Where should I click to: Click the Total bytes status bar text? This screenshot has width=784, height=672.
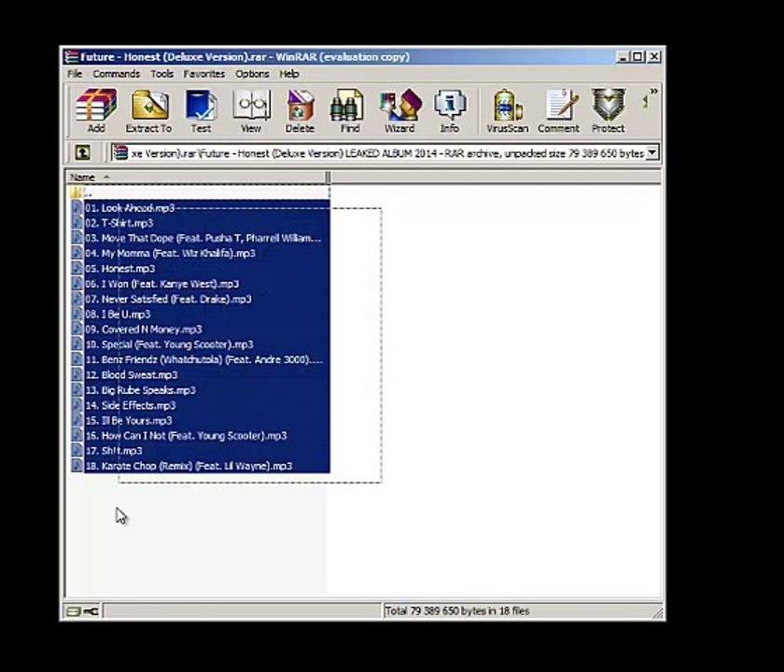(456, 611)
